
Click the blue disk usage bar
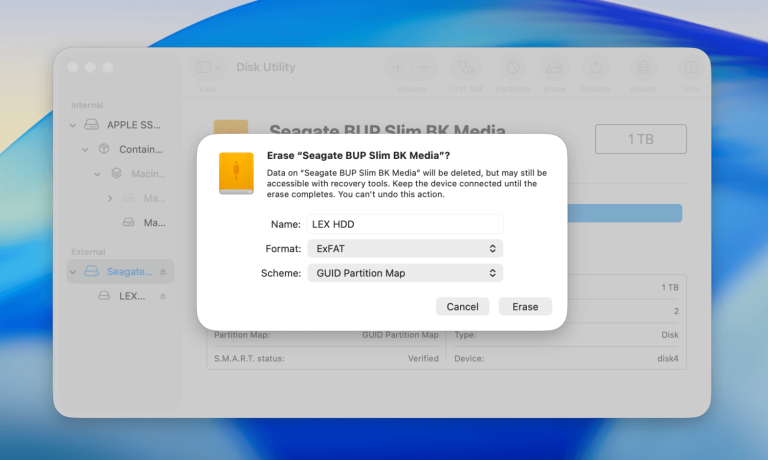click(624, 213)
